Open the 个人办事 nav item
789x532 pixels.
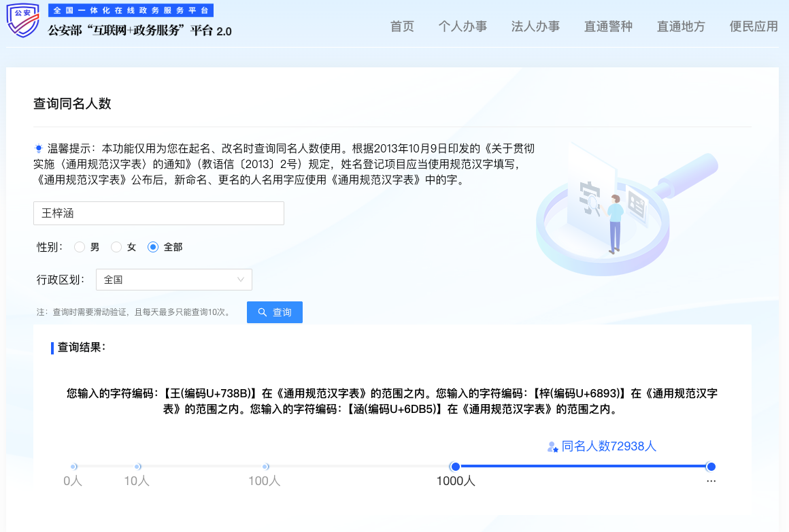[x=463, y=26]
